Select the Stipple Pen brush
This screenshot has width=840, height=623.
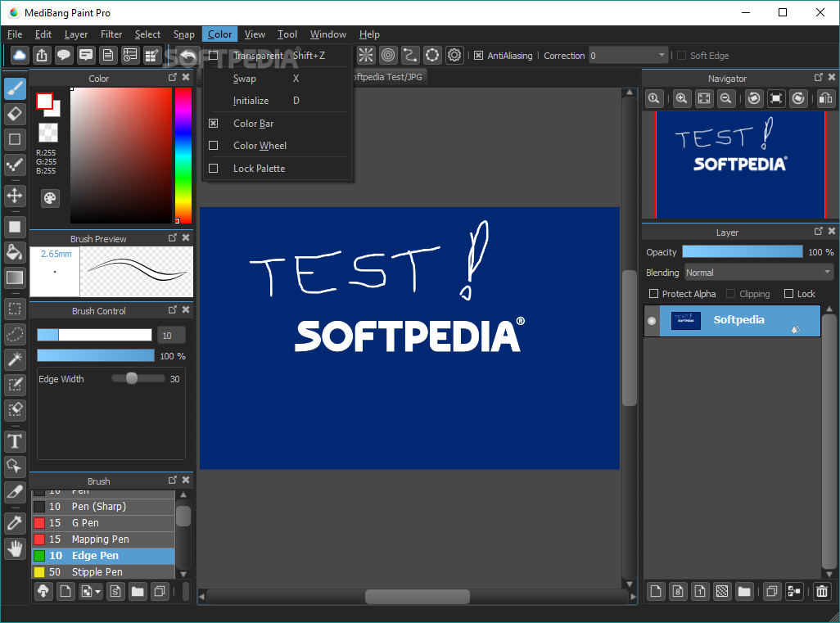coord(103,572)
